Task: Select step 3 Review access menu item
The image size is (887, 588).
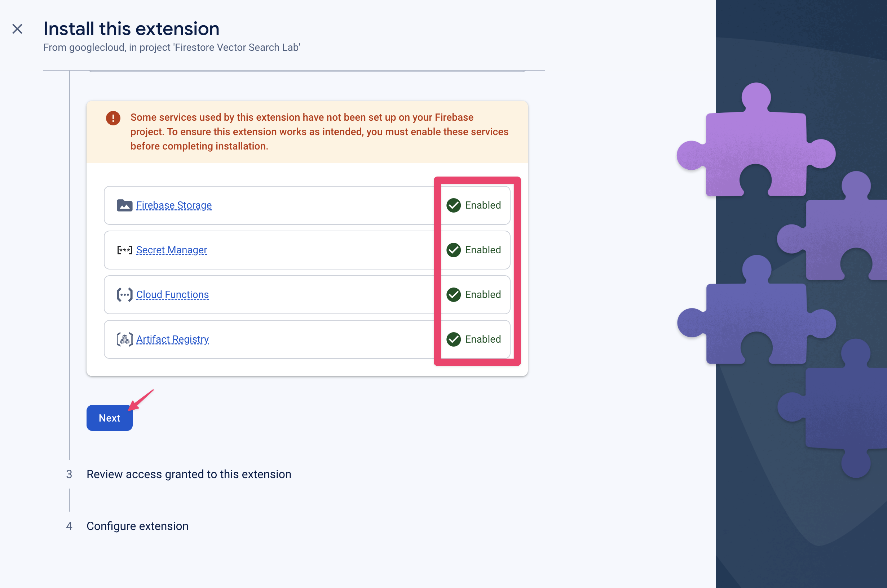Action: [189, 473]
